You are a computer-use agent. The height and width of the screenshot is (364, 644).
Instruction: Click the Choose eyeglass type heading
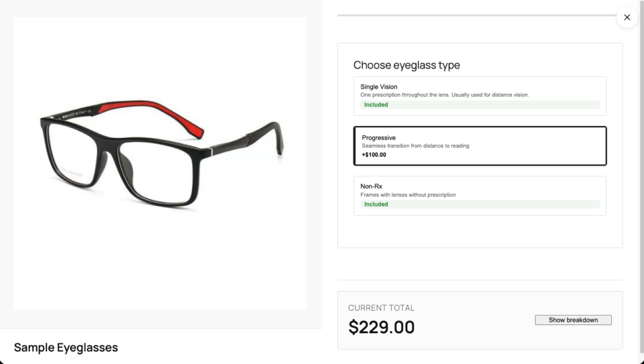click(x=408, y=65)
